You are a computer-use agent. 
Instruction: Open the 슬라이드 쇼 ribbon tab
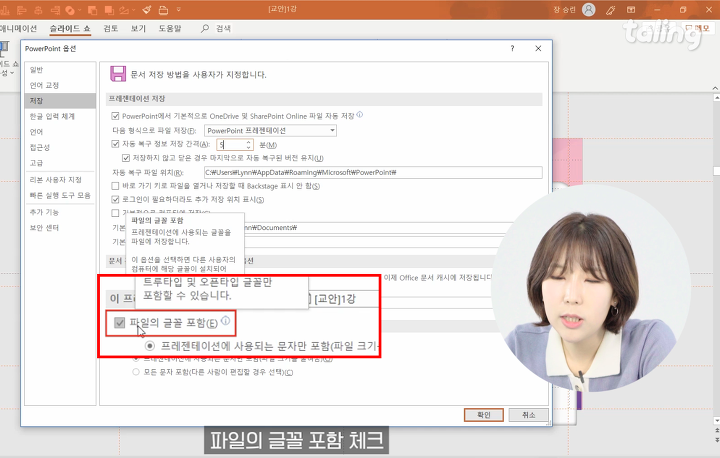pos(70,28)
